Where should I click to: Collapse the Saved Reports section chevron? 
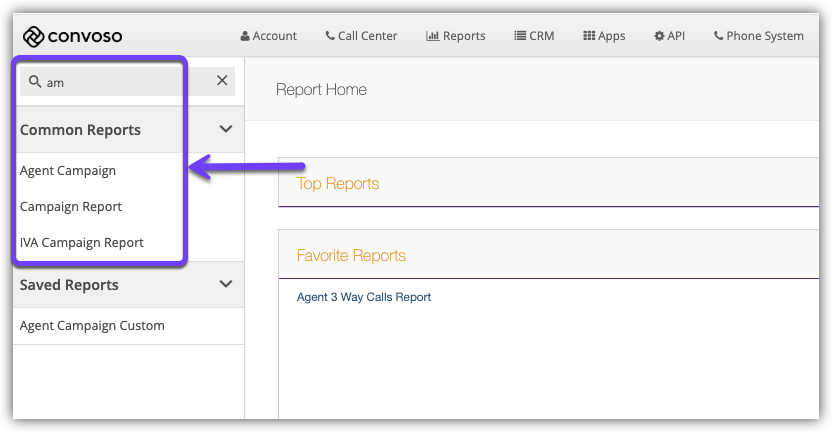pos(226,285)
